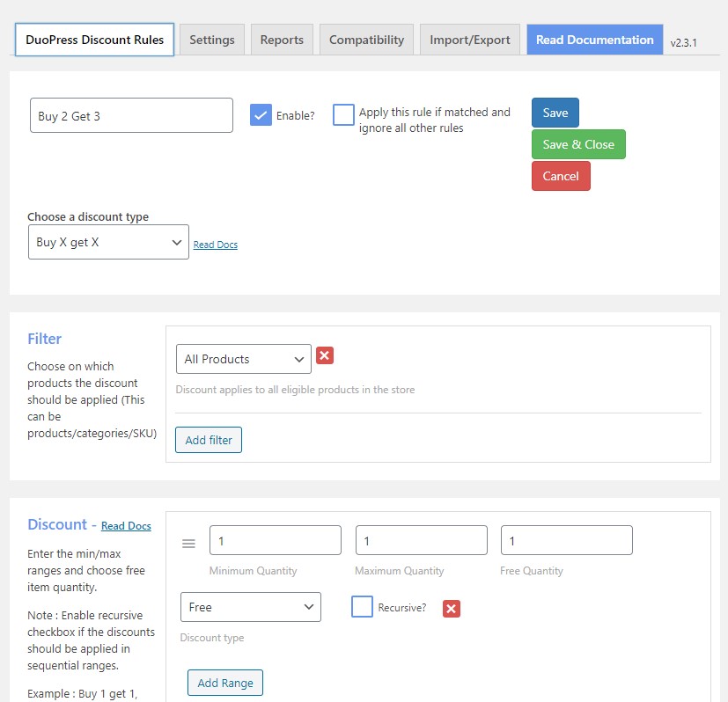Click the Minimum Quantity input field
This screenshot has height=702, width=728.
point(276,540)
